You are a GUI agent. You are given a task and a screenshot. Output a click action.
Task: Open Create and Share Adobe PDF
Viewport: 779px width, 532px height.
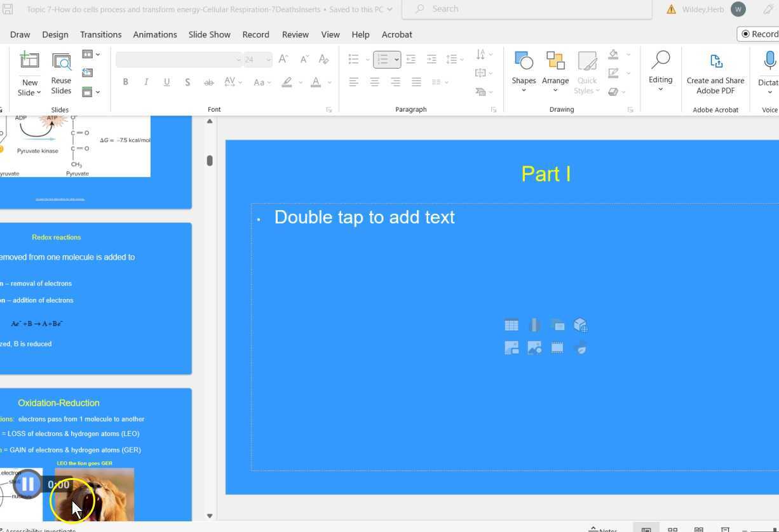pos(715,74)
